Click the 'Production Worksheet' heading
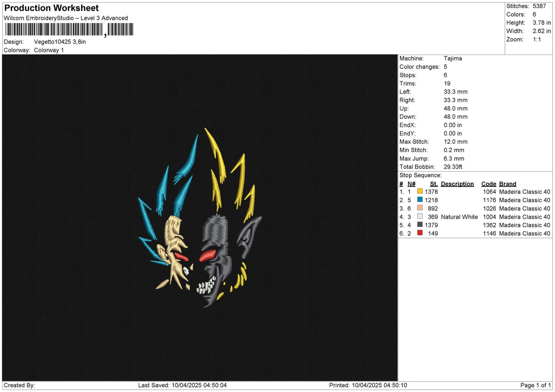555x392 pixels. (x=51, y=8)
